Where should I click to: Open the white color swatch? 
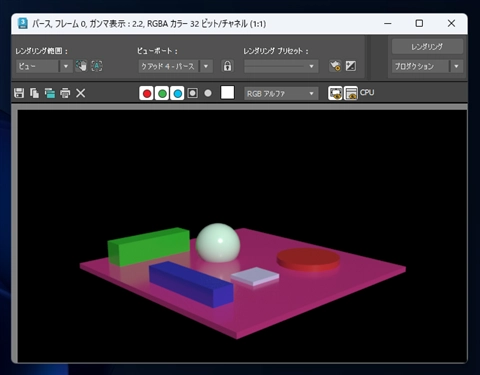coord(227,93)
